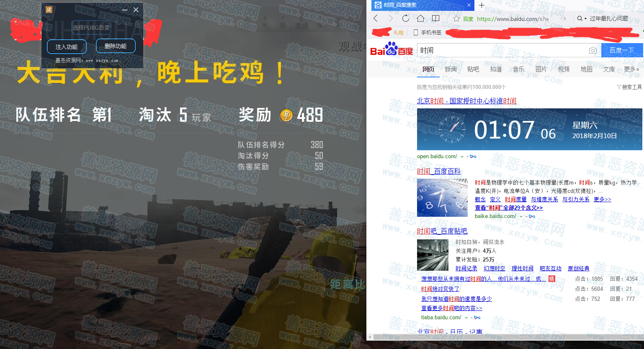Open the 更多 search categories menu
Screen dimensions: 644x349
(631, 69)
